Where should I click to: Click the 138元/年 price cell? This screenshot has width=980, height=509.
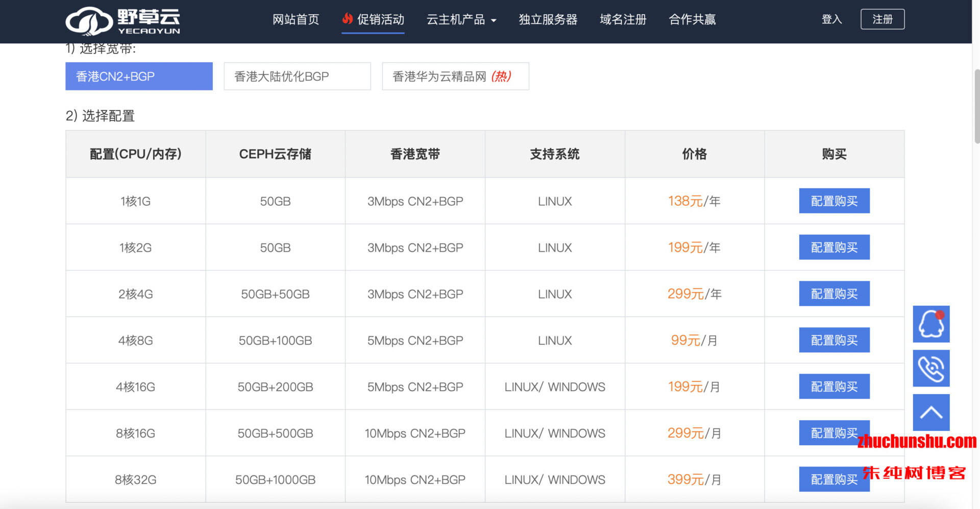pos(694,201)
